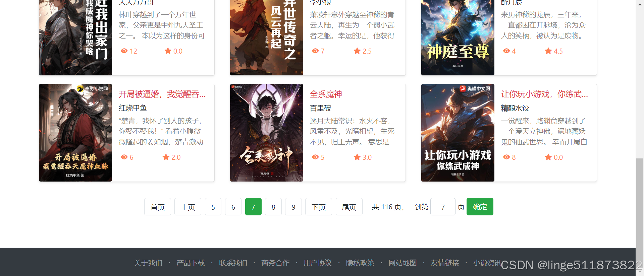Select current page 7 in pagination
This screenshot has height=276, width=644.
point(253,207)
